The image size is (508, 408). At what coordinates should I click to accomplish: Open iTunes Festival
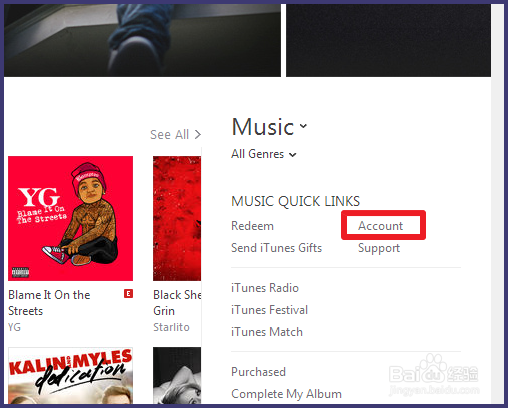(x=269, y=310)
